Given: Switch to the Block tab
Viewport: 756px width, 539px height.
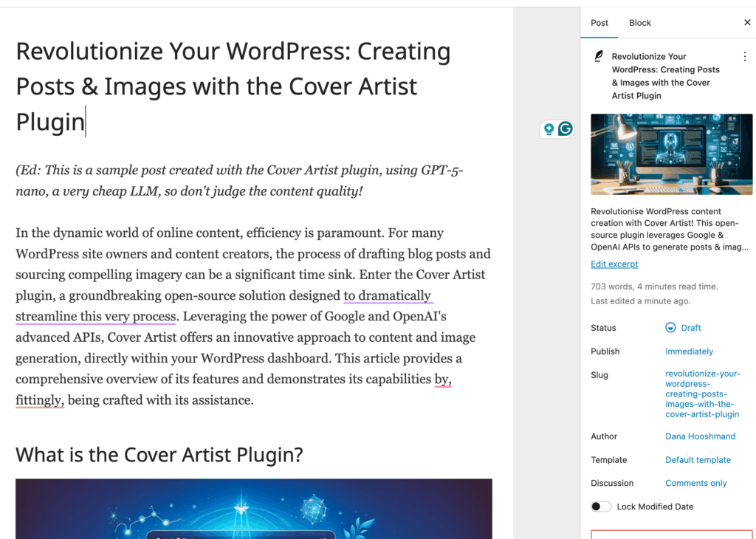Looking at the screenshot, I should pos(639,23).
